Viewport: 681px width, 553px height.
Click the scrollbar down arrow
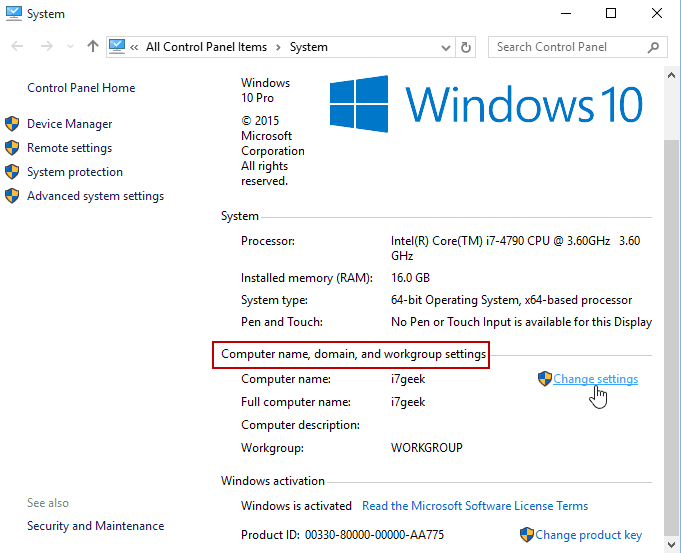click(x=671, y=544)
